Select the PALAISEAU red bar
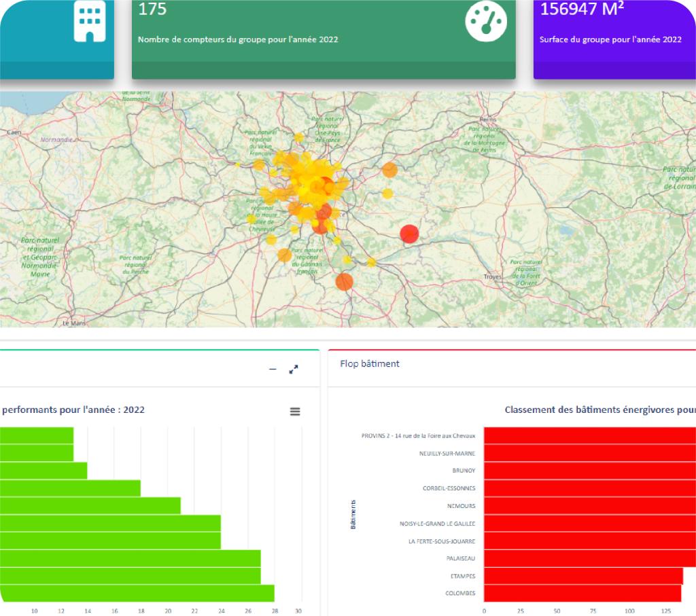This screenshot has width=696, height=616. pyautogui.click(x=590, y=558)
